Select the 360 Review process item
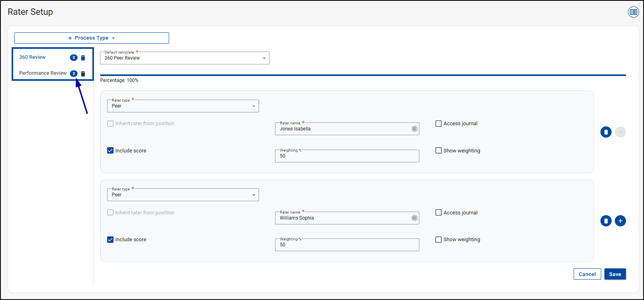Image resolution: width=644 pixels, height=300 pixels. click(x=32, y=57)
